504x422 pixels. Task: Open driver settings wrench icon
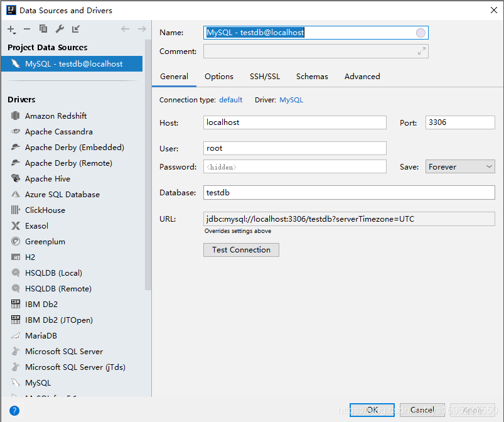60,29
